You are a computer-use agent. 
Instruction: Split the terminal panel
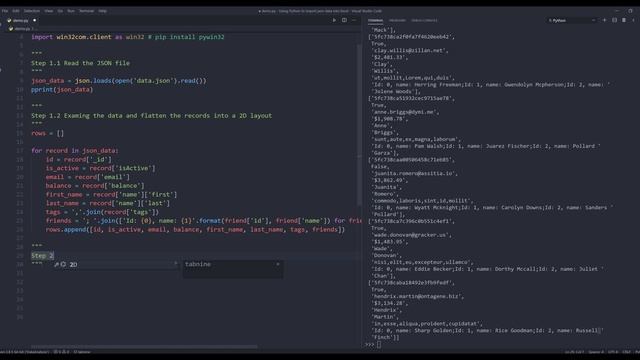614,20
